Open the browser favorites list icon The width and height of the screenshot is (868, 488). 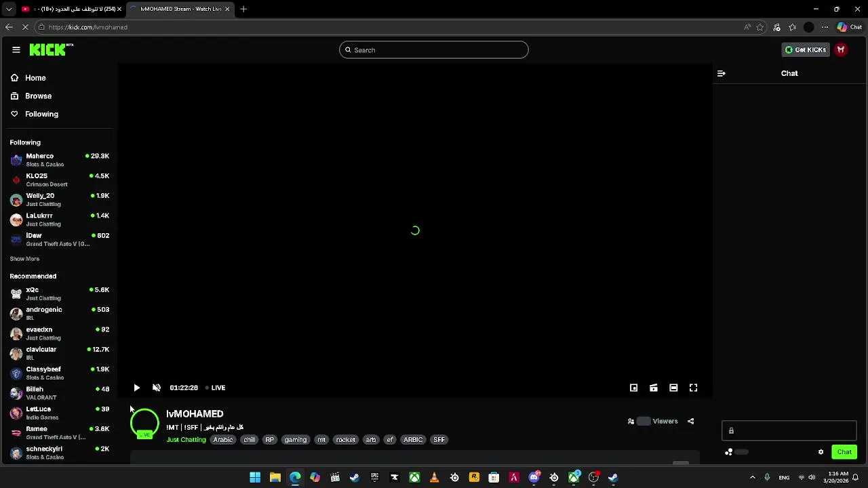793,27
